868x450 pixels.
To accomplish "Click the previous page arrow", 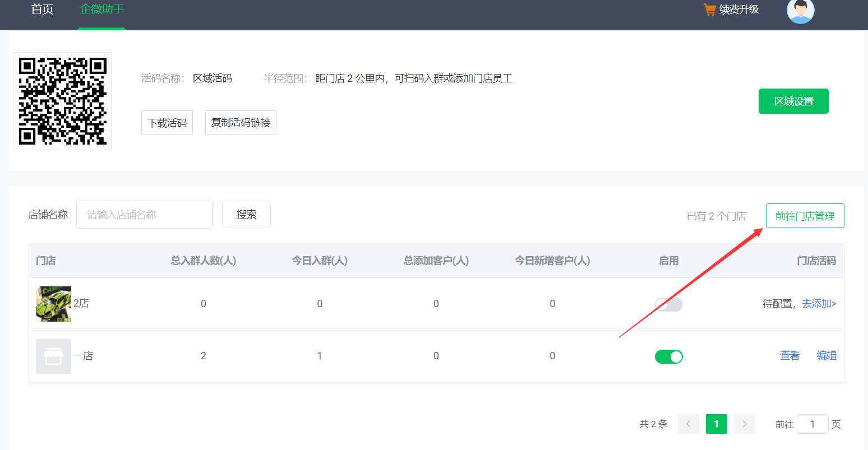I will (689, 424).
